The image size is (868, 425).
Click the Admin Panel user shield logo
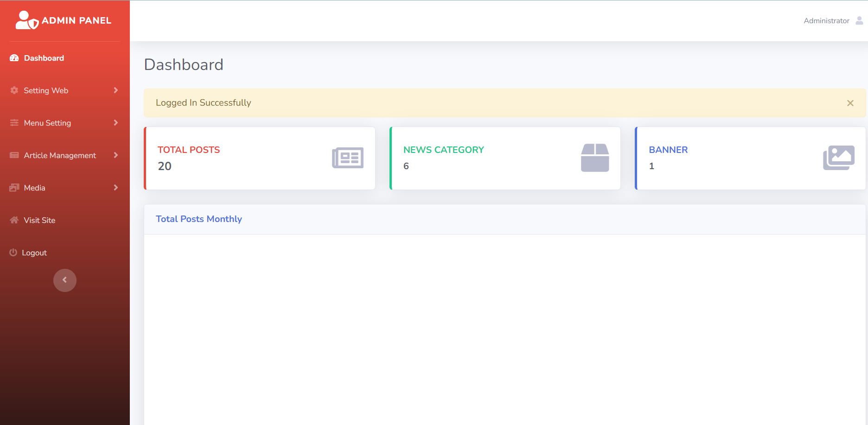[x=27, y=20]
